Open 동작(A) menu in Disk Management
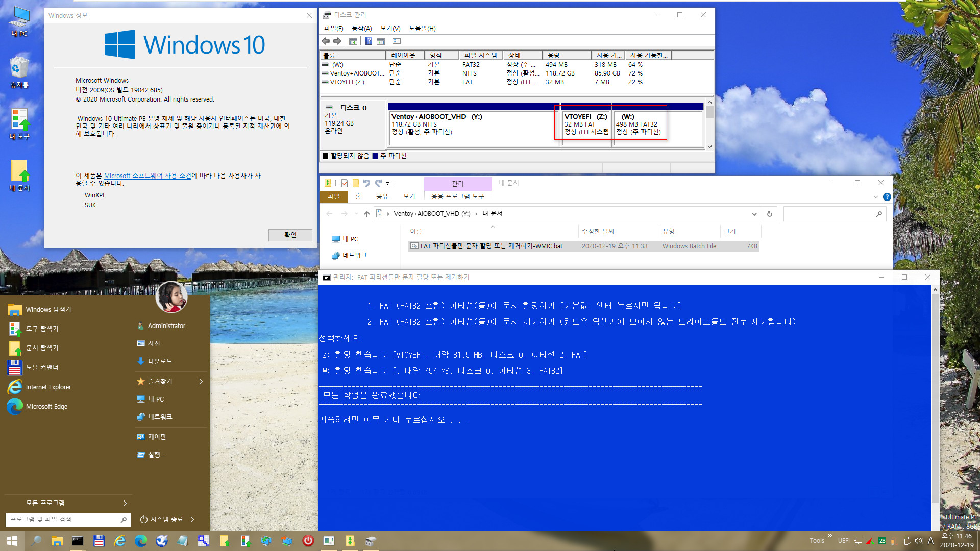This screenshot has height=551, width=980. point(361,28)
